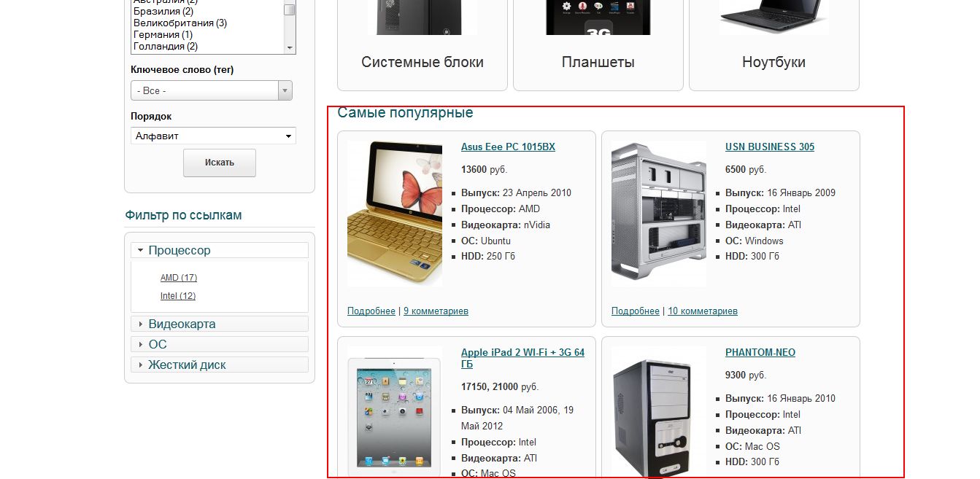Image resolution: width=980 pixels, height=479 pixels.
Task: Select Голландия (2) in the country list
Action: [166, 46]
